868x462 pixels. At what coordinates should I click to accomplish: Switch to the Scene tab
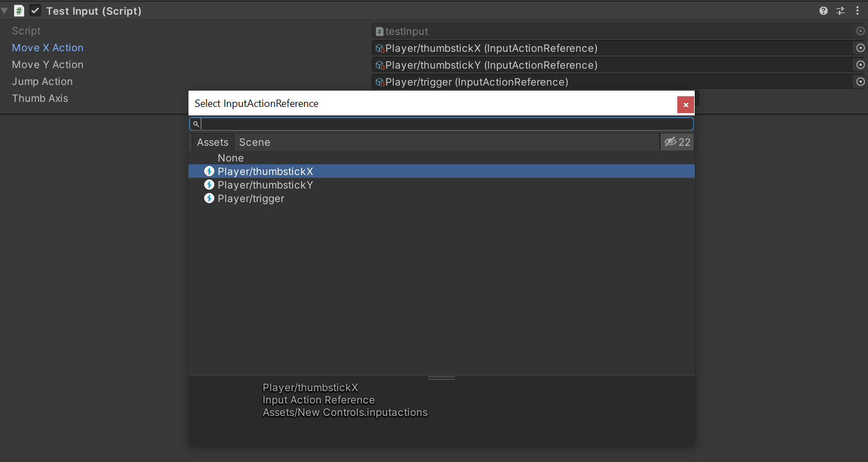(x=254, y=142)
